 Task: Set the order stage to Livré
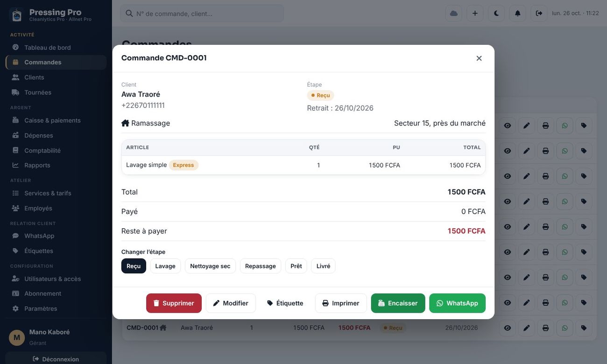[x=323, y=266]
